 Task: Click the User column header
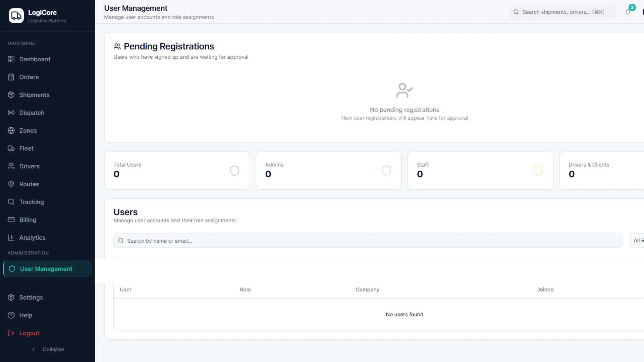click(125, 290)
